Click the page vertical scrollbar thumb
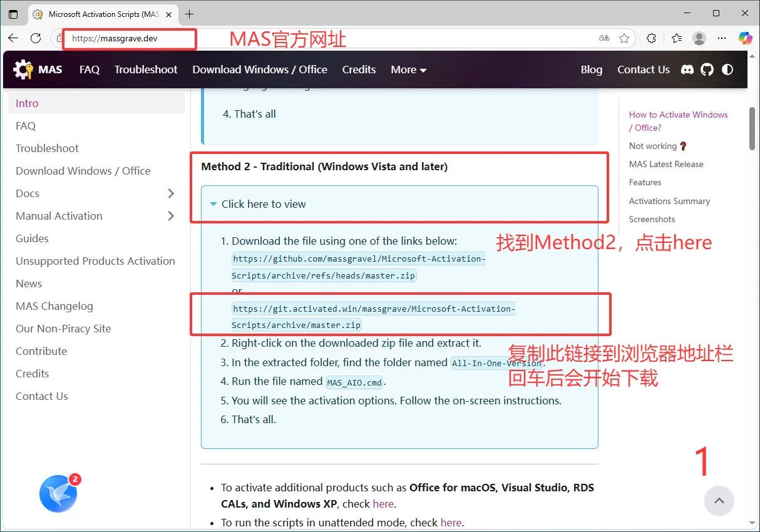 [752, 129]
